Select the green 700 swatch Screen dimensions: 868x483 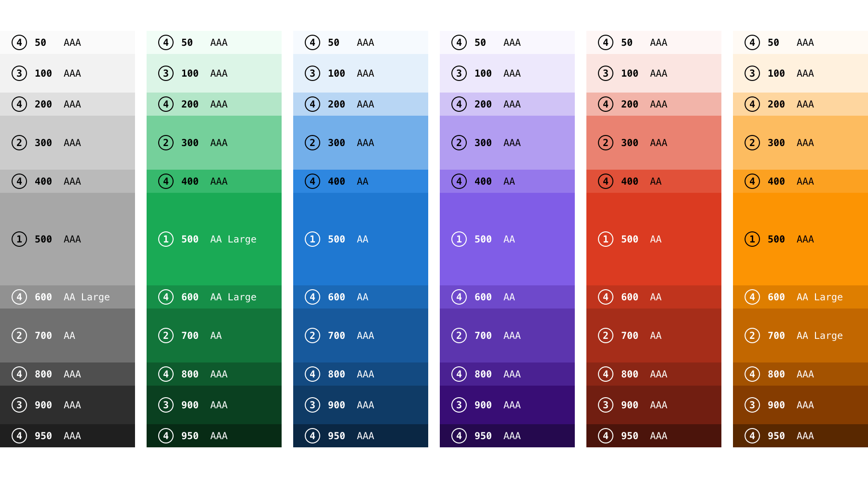click(214, 335)
